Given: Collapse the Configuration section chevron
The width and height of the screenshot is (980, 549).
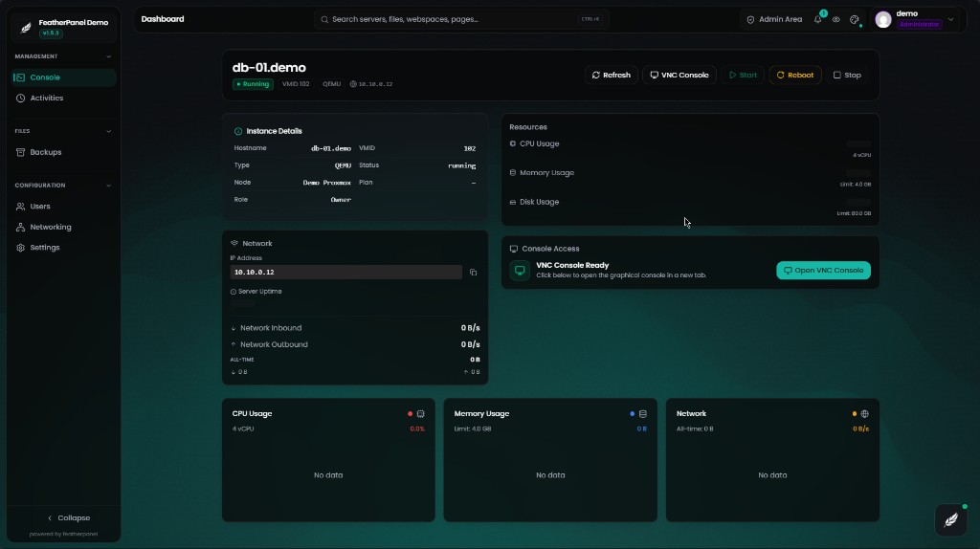Looking at the screenshot, I should pyautogui.click(x=109, y=186).
